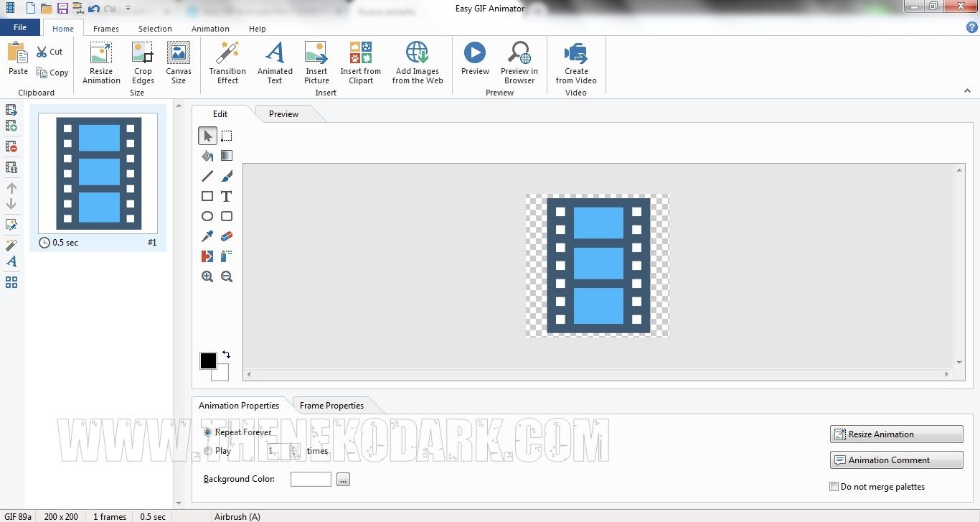The height and width of the screenshot is (522, 980).
Task: Enable Do not merge palettes
Action: 834,487
